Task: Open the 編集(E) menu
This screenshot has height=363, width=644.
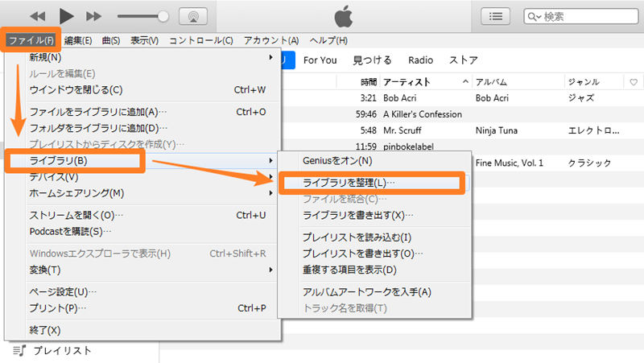Action: (77, 40)
